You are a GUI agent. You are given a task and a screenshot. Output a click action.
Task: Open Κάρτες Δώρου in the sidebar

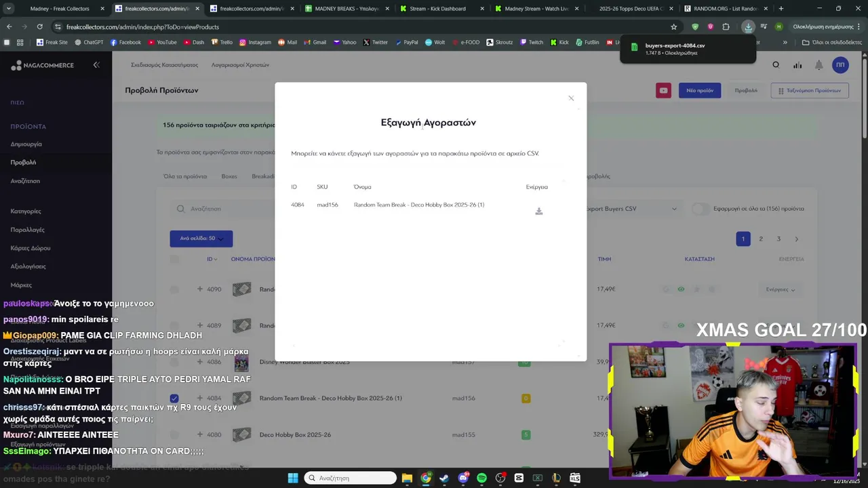click(x=31, y=248)
